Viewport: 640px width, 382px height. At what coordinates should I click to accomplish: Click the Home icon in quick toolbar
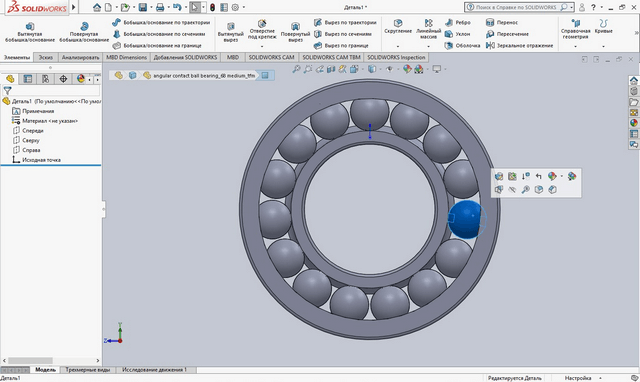(97, 7)
